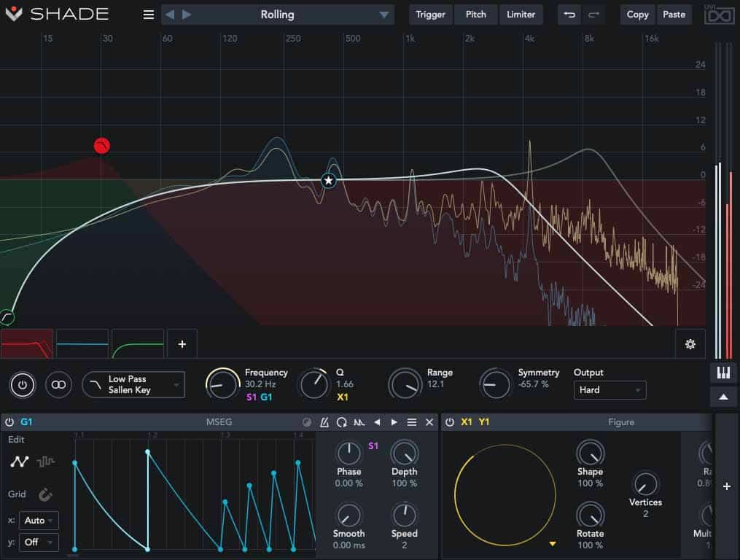Toggle the G1 MSEG power button
Viewport: 740px width, 560px height.
click(9, 421)
